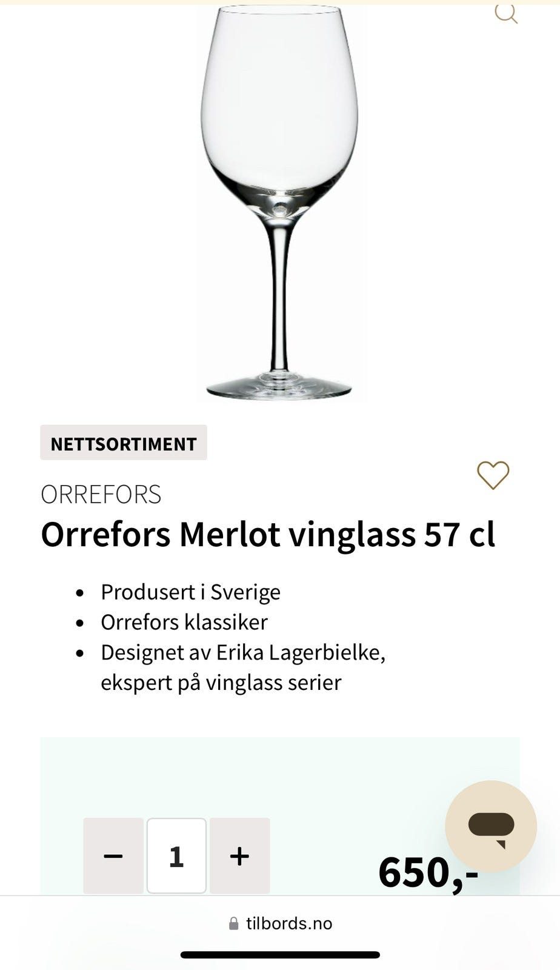This screenshot has height=970, width=560.
Task: Click the "ekspert på vinglass serier" text
Action: 221,683
